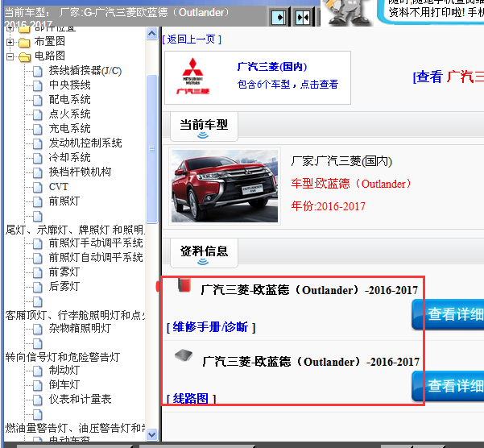The image size is (484, 448).
Task: Click the collapse-panels arrows button in header
Action: [x=303, y=18]
